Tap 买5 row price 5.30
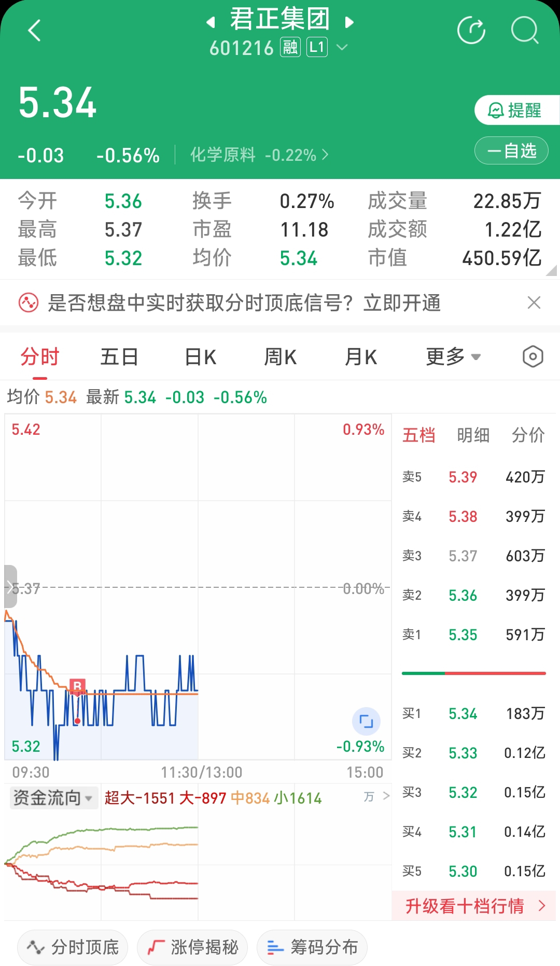 (463, 871)
